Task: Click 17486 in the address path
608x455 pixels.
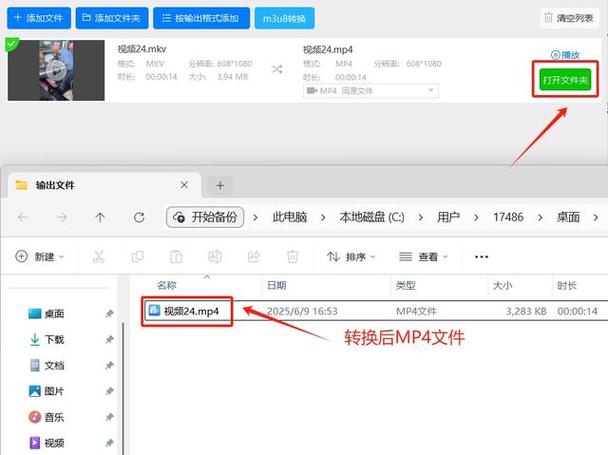Action: coord(508,217)
